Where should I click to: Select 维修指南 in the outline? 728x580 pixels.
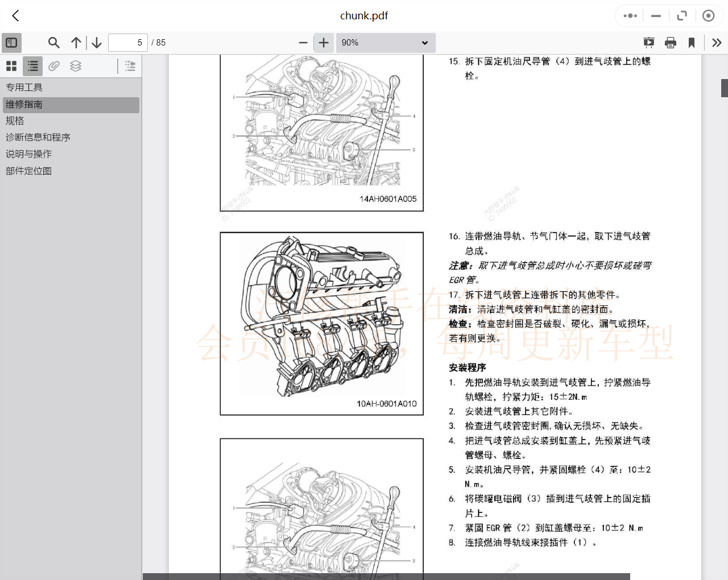[x=24, y=105]
